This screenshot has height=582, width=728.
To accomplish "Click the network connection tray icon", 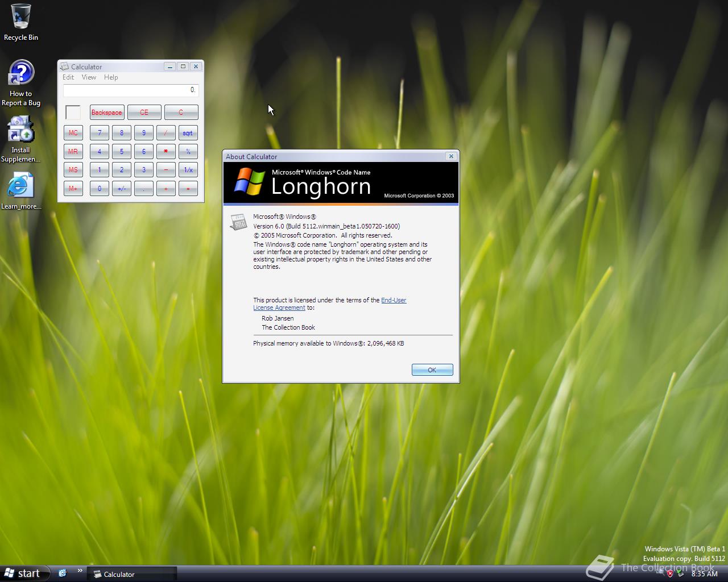I will (680, 573).
